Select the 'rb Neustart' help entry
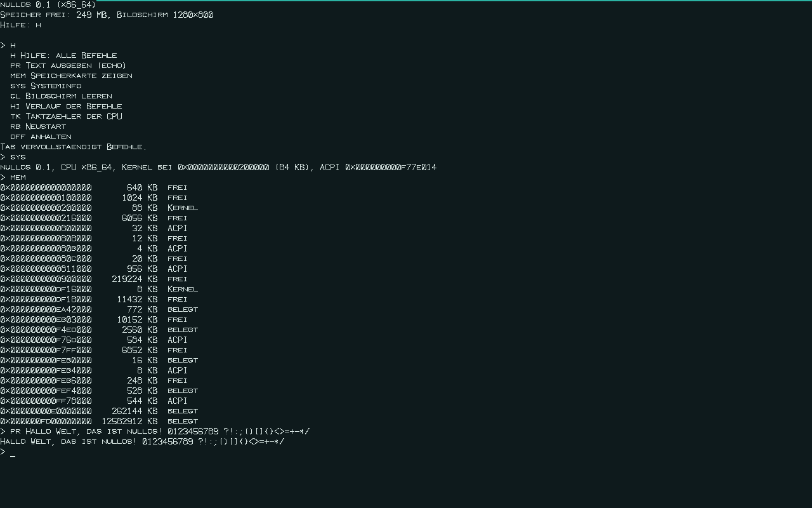The width and height of the screenshot is (812, 508). [x=38, y=126]
